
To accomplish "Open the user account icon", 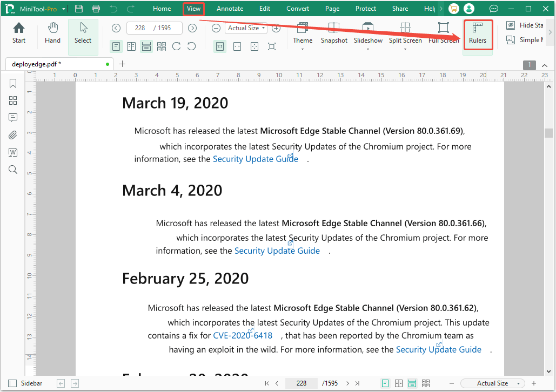I will tap(469, 9).
